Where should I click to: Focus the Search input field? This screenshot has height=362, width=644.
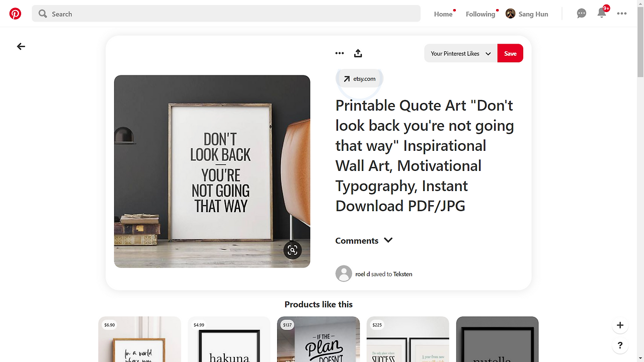pyautogui.click(x=226, y=14)
